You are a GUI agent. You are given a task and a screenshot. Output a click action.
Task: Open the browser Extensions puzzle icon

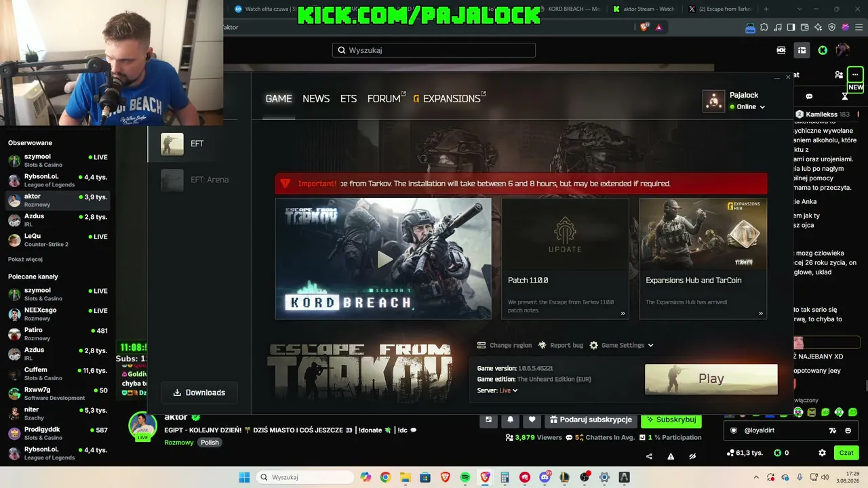[764, 27]
